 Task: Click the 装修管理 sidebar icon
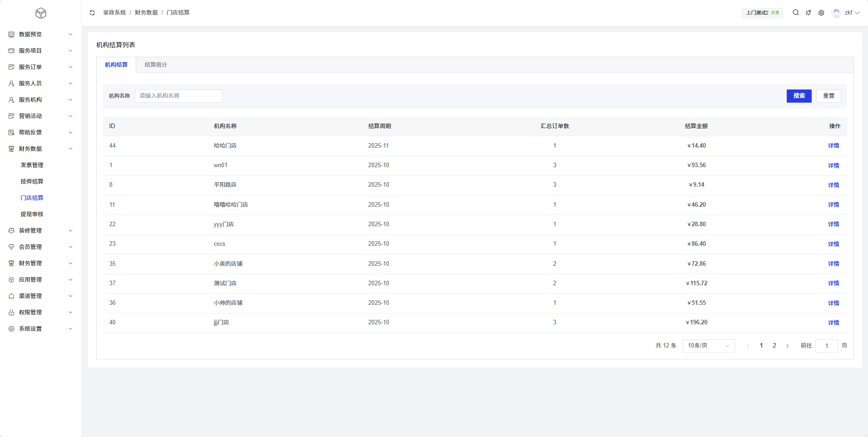click(11, 231)
